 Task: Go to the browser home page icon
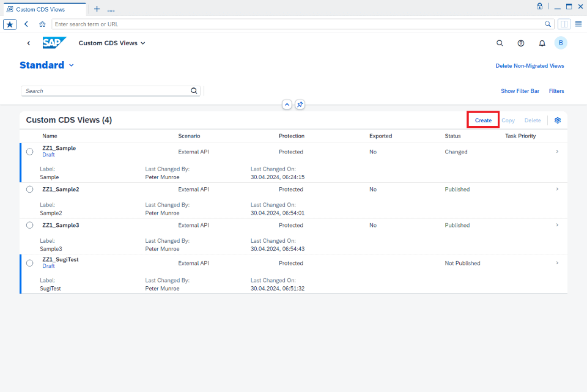[42, 24]
